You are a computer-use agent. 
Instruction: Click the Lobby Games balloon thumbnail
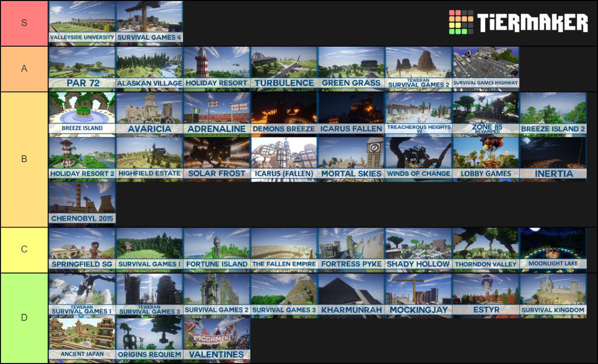(x=486, y=159)
